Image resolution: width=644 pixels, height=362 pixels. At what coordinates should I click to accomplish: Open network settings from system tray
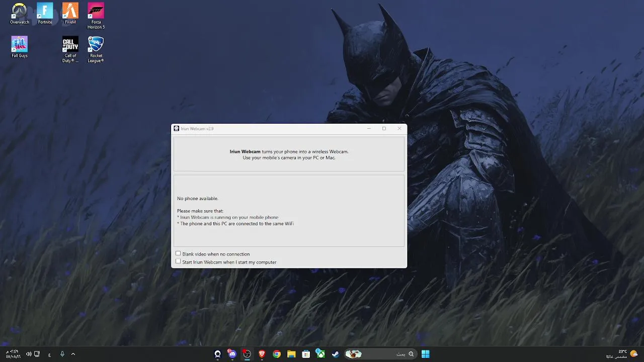pos(37,354)
